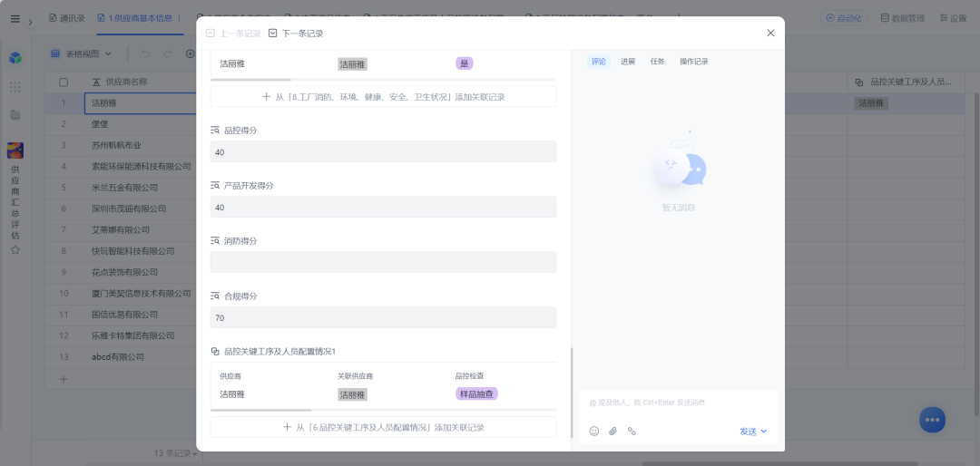
Task: Switch to 评论 tab
Action: 599,62
